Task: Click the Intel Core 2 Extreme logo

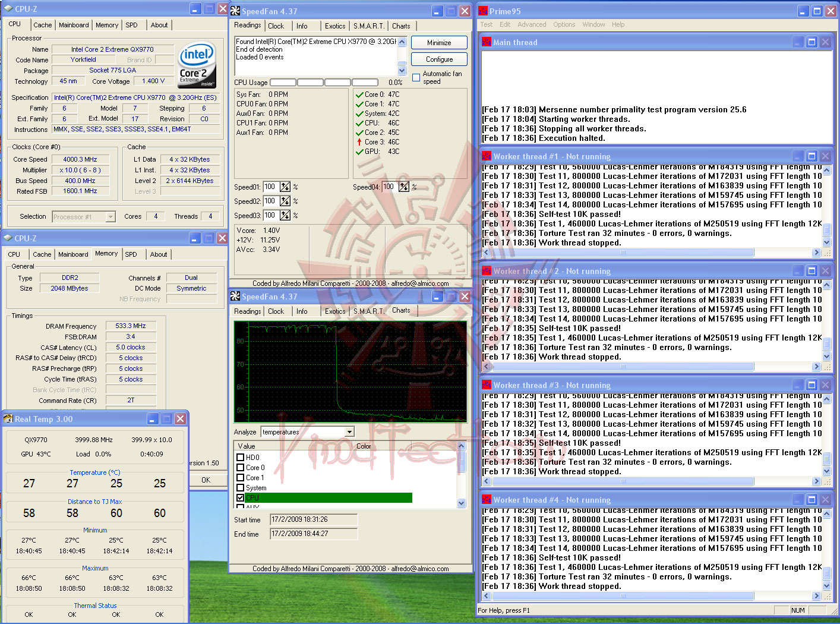Action: coord(197,64)
